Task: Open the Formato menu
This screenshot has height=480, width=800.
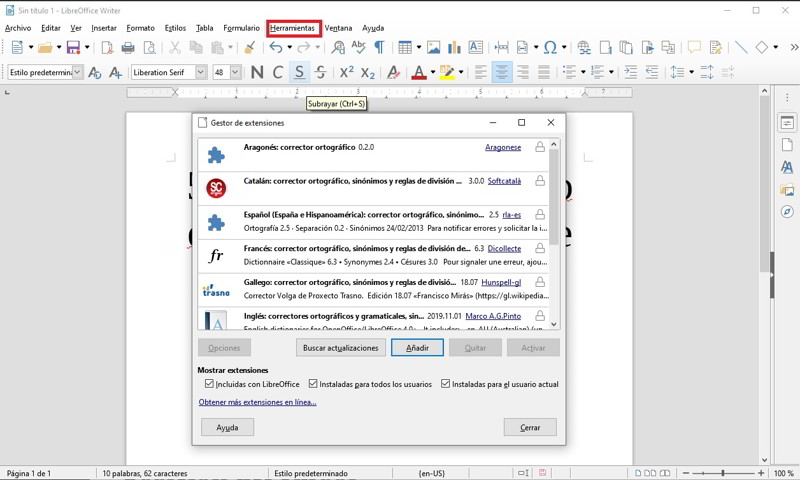Action: [x=140, y=28]
